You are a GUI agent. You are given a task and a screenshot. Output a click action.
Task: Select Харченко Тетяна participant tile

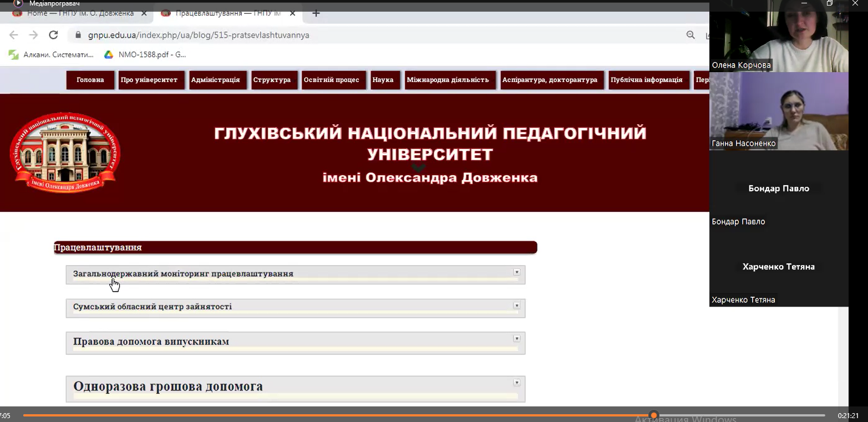[x=779, y=267]
